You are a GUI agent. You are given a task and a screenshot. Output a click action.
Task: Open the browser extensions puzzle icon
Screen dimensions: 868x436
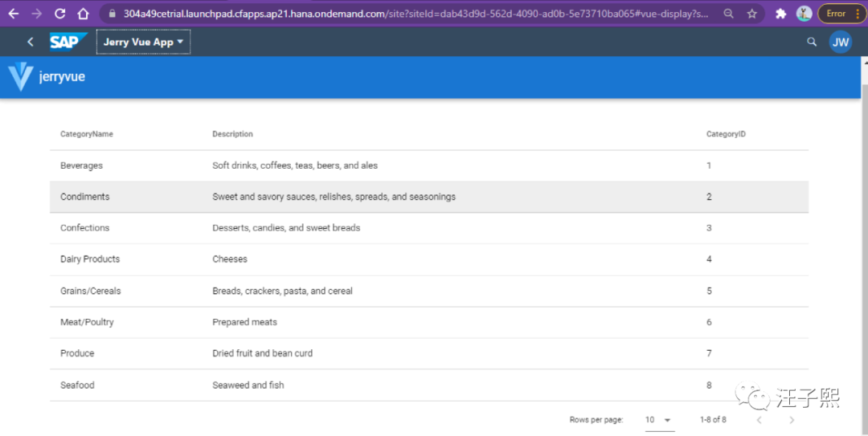pos(780,14)
